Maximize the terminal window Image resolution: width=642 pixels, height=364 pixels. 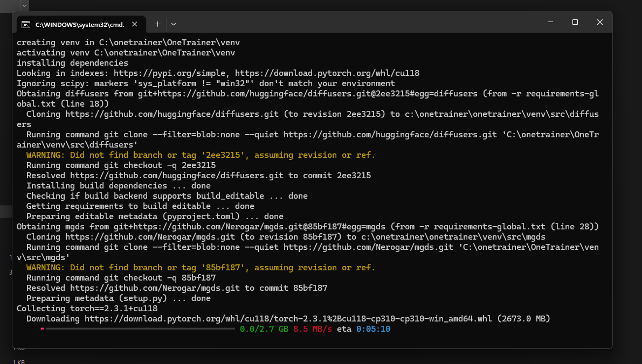pos(575,22)
